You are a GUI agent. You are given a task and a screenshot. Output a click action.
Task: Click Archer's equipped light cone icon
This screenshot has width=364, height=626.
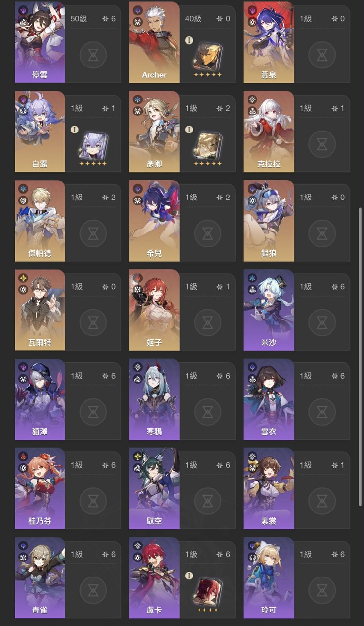coord(208,57)
